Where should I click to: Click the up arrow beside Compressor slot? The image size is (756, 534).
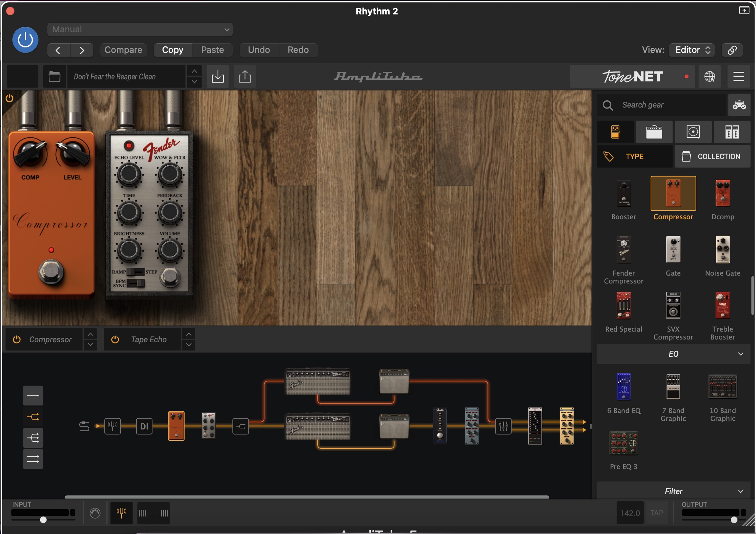click(90, 334)
